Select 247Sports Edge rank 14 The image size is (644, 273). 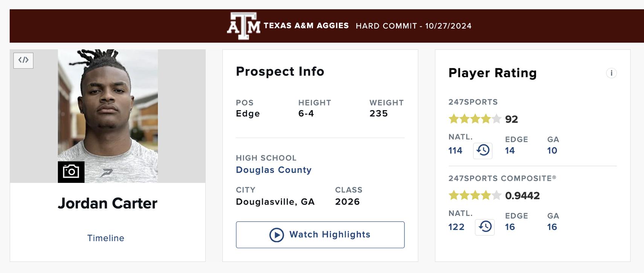510,151
